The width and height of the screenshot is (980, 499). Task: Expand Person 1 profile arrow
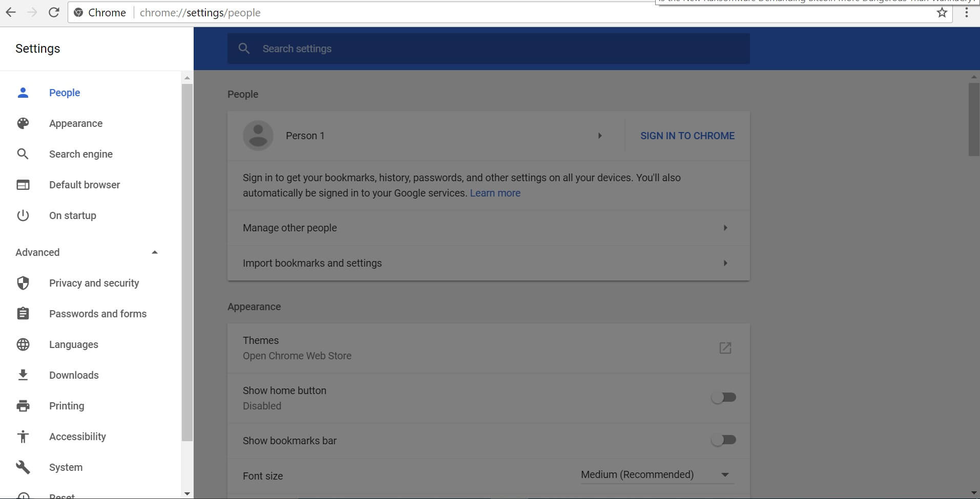click(600, 136)
